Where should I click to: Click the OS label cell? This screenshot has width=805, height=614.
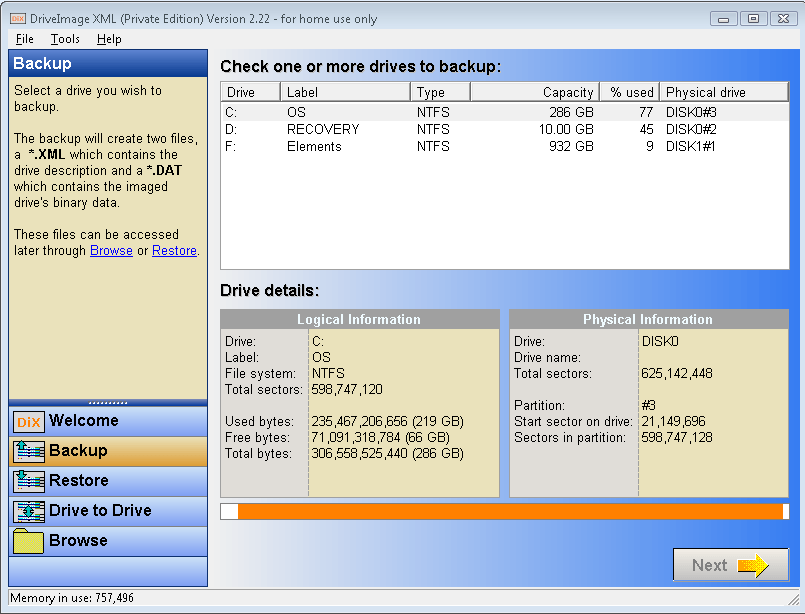(296, 112)
